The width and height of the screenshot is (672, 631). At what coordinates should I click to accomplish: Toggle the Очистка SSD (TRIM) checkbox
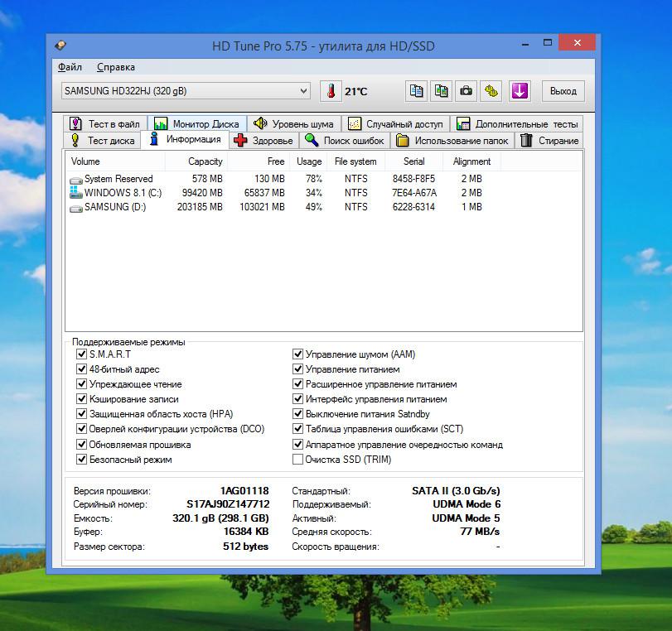[x=298, y=460]
